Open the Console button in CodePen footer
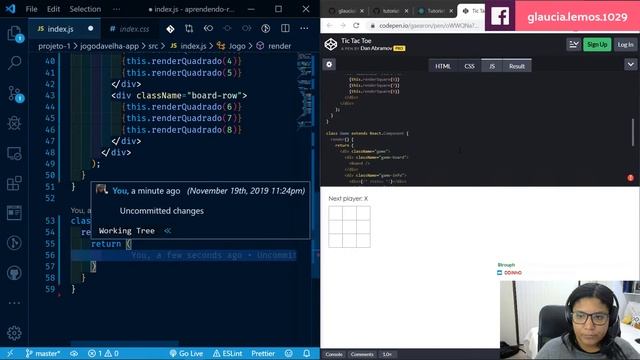 coord(334,354)
